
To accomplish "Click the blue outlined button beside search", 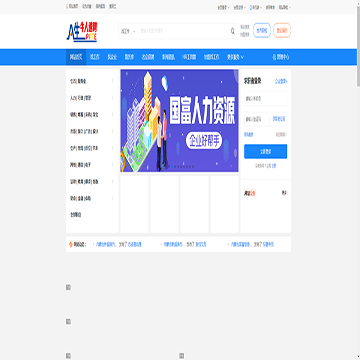I will click(262, 30).
